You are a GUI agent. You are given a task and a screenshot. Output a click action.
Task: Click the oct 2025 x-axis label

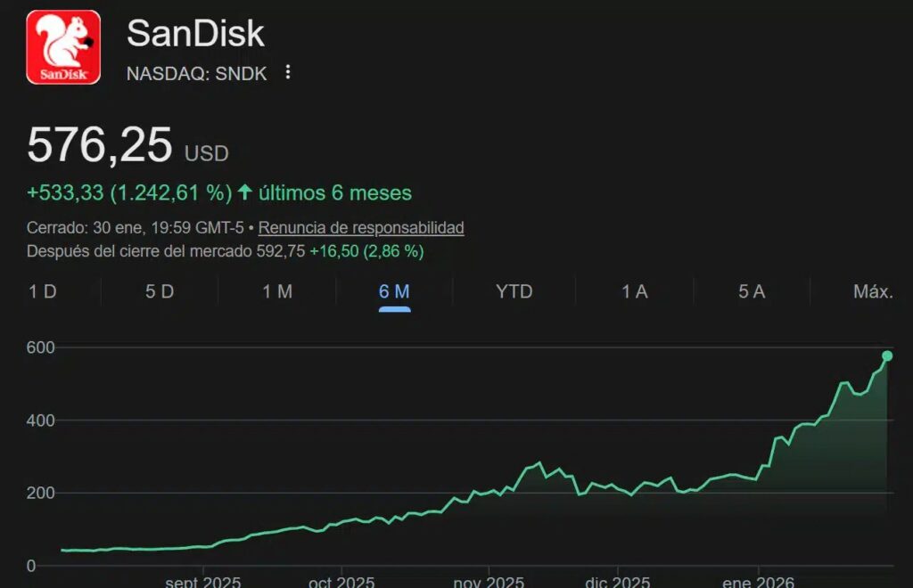pyautogui.click(x=341, y=582)
